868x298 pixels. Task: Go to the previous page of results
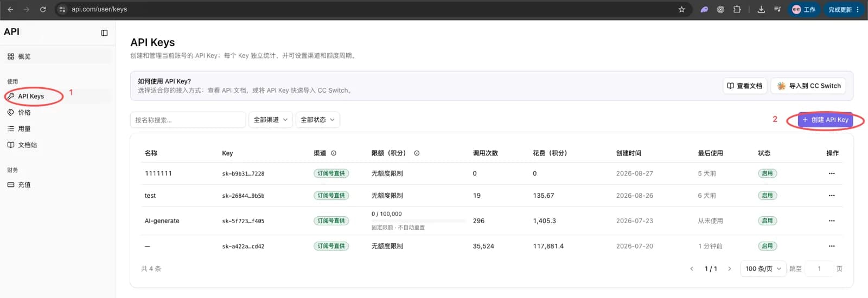692,269
